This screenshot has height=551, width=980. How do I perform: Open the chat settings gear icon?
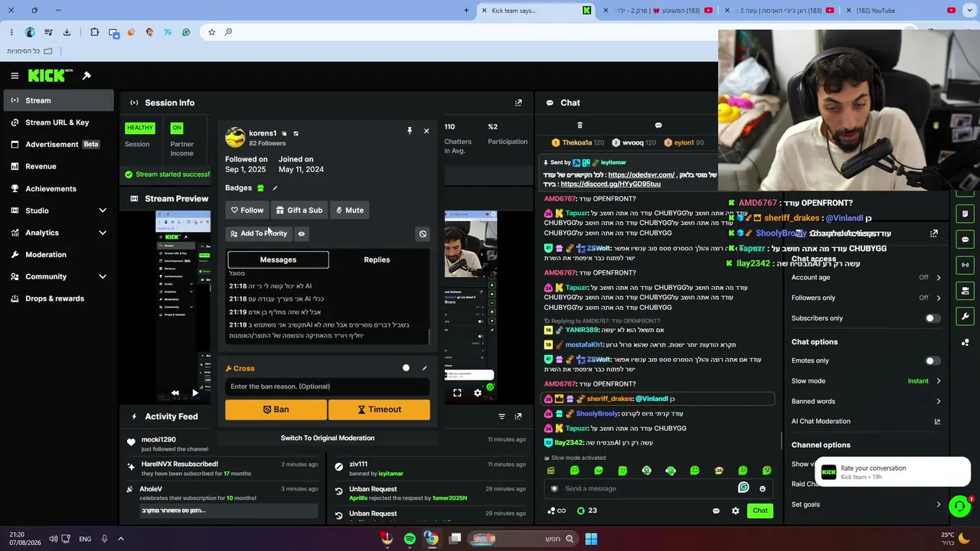pos(736,510)
